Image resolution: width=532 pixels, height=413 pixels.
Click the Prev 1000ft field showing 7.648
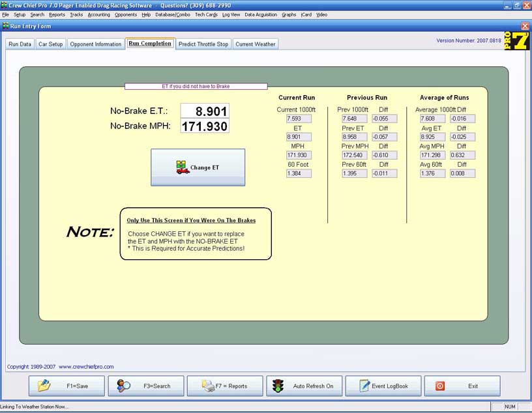pos(355,119)
